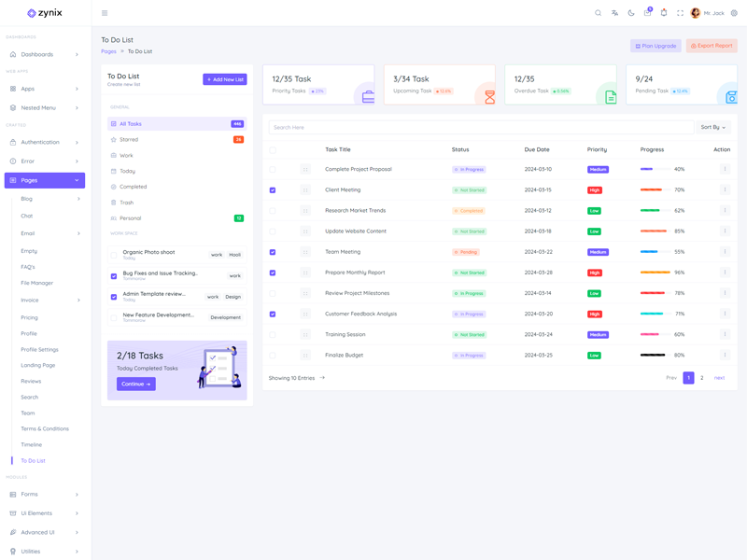The width and height of the screenshot is (747, 560).
Task: Uncheck the Client Meeting task checkbox
Action: click(273, 190)
